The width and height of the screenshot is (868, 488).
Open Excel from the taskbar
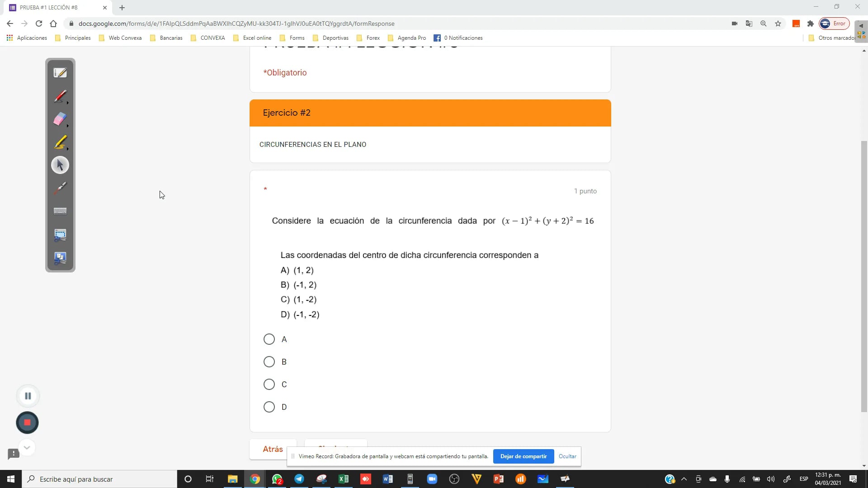coord(344,479)
